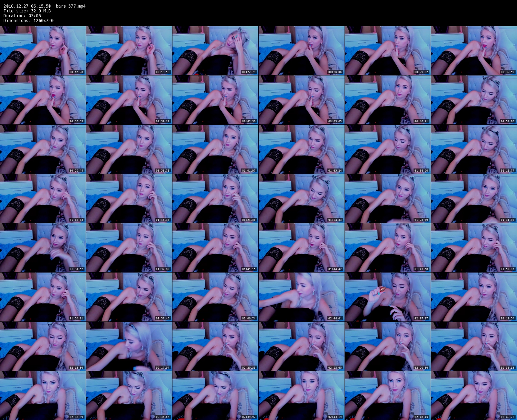View the thumbnail labeled 00:48.91
This screenshot has height=420, width=517.
tap(388, 100)
